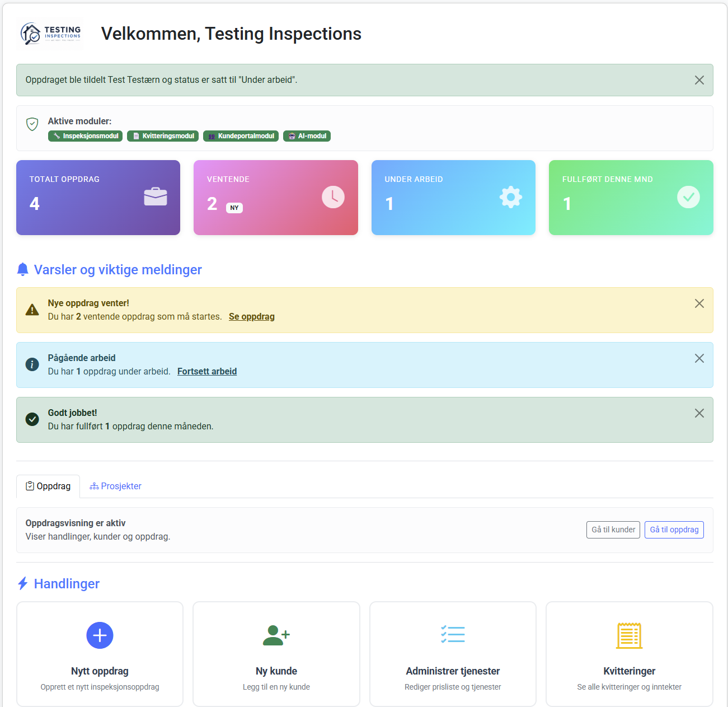728x707 pixels.
Task: Click the 'Velkommen, Testing Inspections' heading
Action: [231, 34]
